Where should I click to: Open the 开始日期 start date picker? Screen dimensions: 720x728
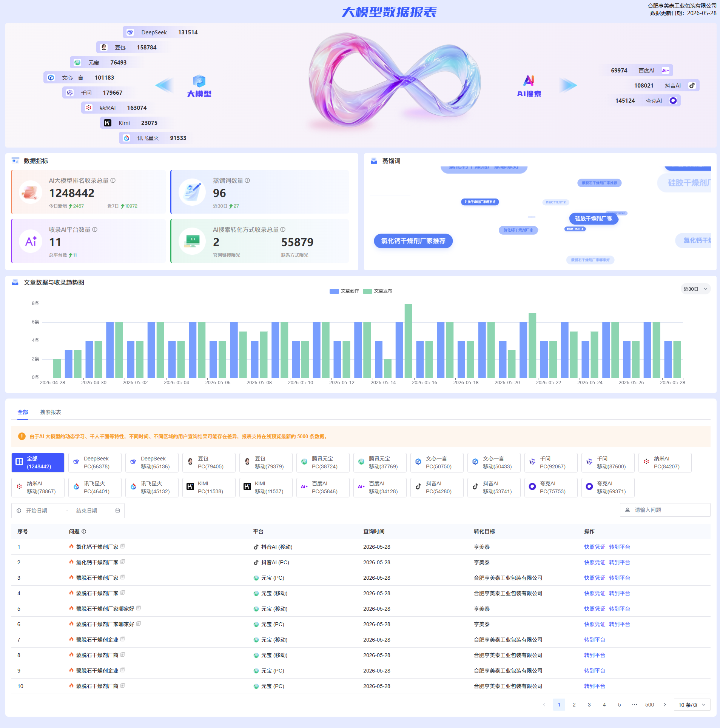tap(37, 511)
